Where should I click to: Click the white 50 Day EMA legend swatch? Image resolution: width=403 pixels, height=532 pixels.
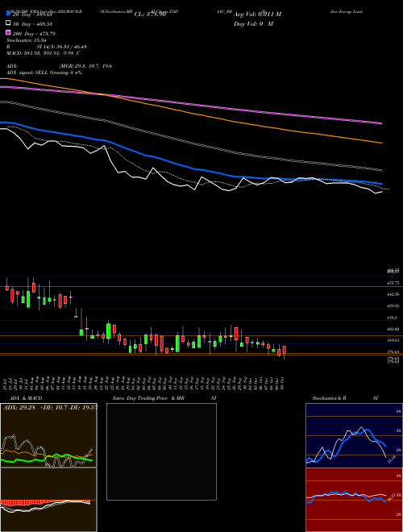tap(8, 23)
